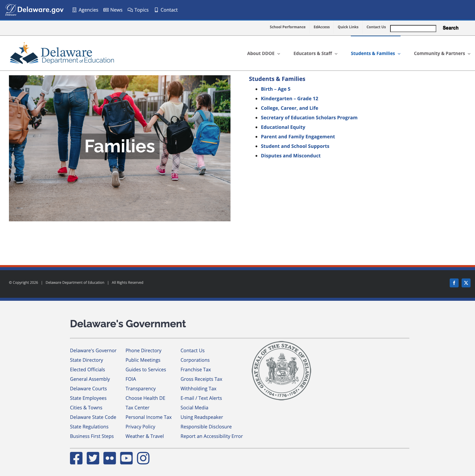Expand the Community & Partners menu chevron

coord(469,54)
